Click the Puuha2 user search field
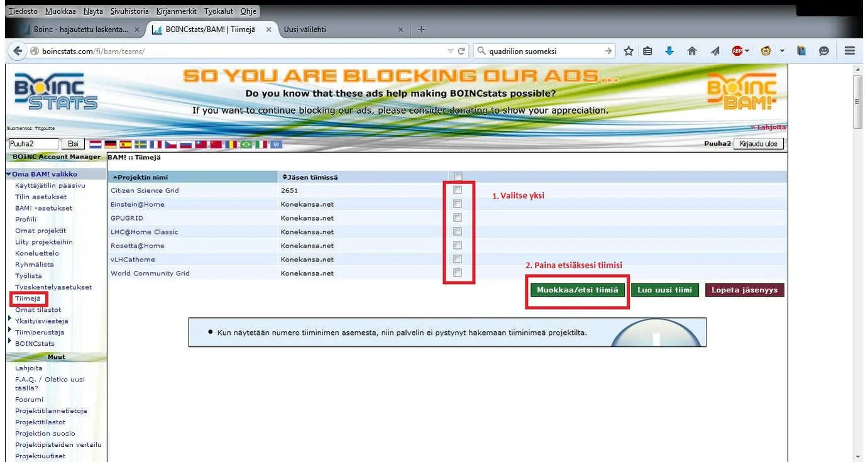Image resolution: width=868 pixels, height=467 pixels. coord(33,144)
